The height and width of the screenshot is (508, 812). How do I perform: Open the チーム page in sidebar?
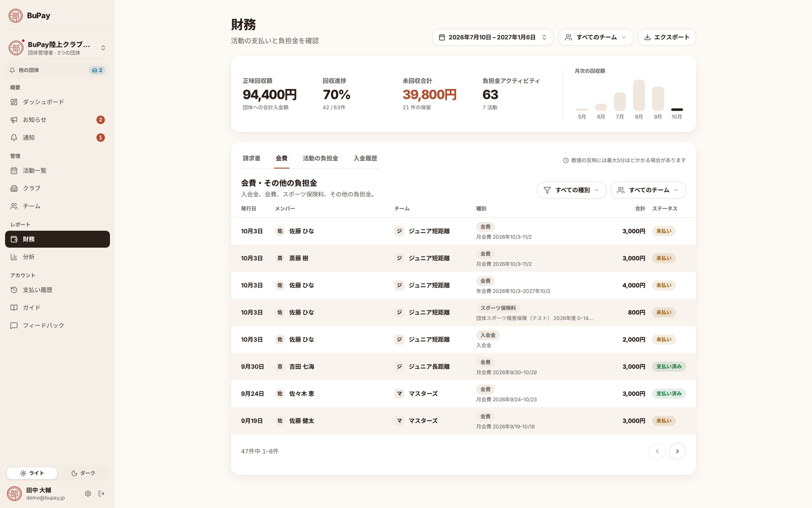coord(57,206)
